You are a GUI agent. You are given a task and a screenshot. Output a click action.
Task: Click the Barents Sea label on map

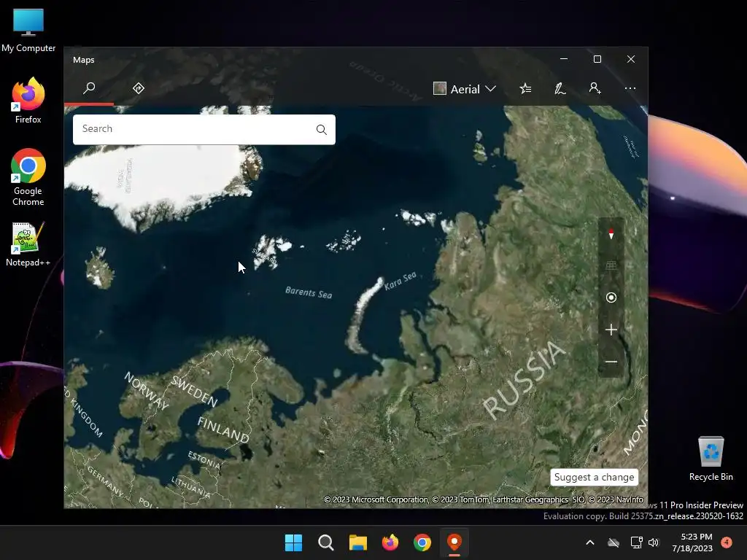click(x=309, y=292)
